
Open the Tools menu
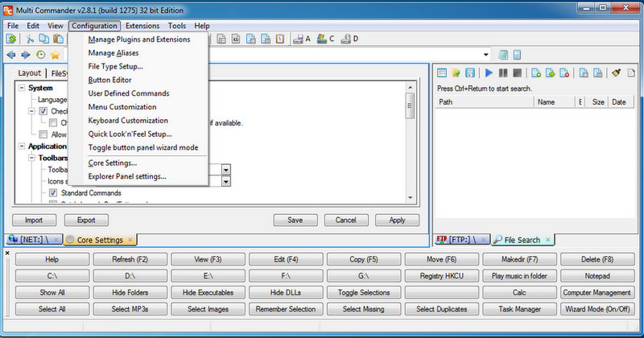[177, 26]
